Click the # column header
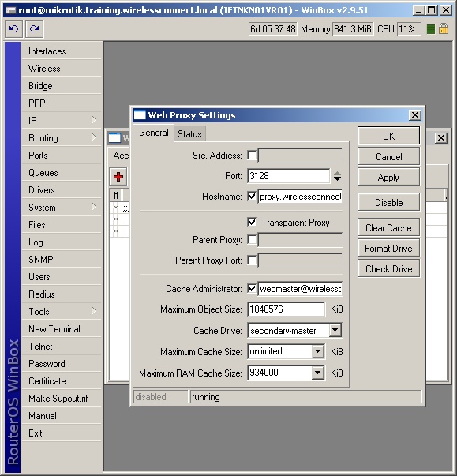Screen dimensions: 457x476 (115, 195)
